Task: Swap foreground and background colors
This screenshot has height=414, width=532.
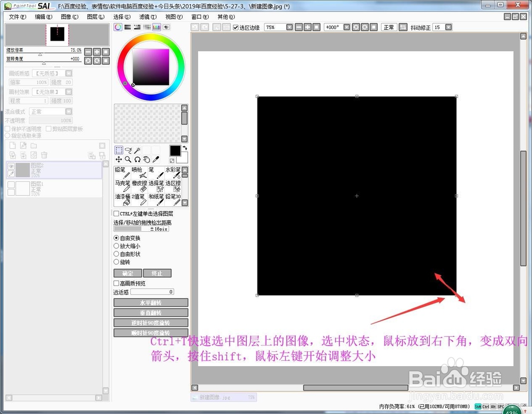Action: pos(185,148)
